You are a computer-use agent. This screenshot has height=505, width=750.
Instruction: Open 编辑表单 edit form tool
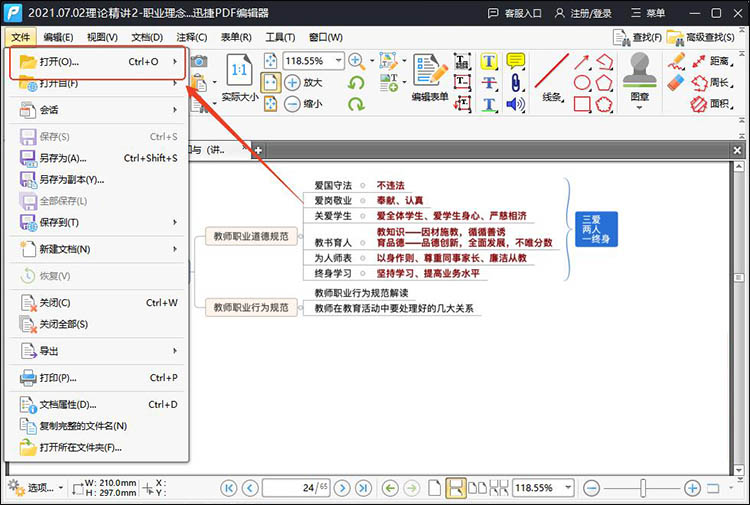[430, 77]
